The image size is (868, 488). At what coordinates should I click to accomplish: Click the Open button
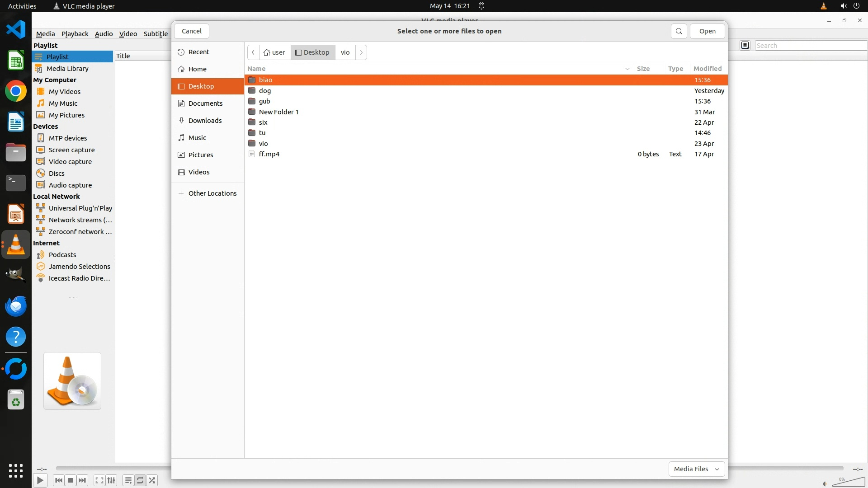pos(707,31)
